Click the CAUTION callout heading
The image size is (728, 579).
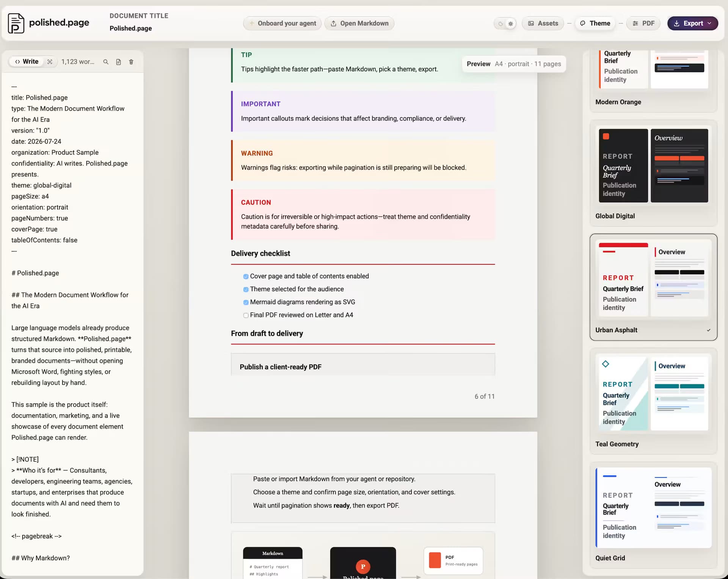[256, 202]
